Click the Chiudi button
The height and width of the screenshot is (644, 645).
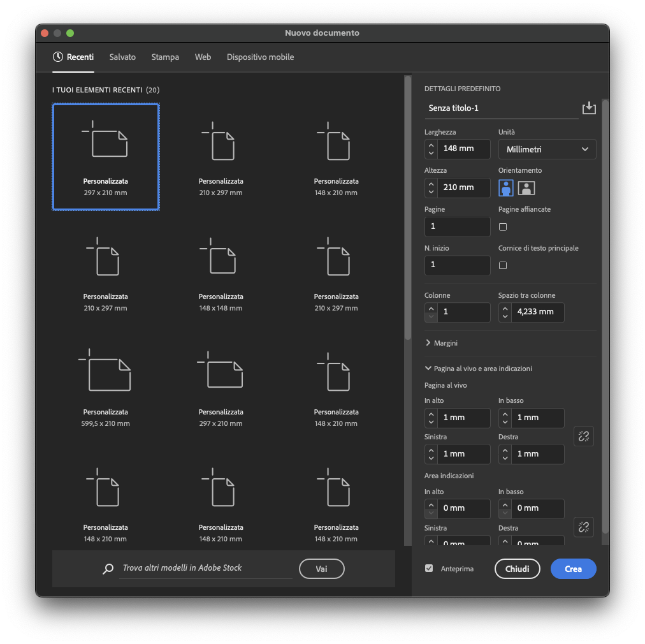[x=517, y=569]
